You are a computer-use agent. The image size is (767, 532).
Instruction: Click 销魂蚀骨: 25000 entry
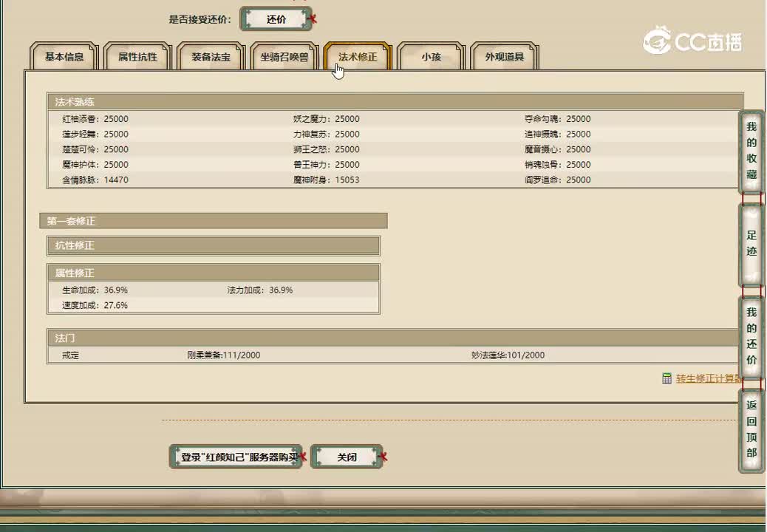pyautogui.click(x=558, y=164)
